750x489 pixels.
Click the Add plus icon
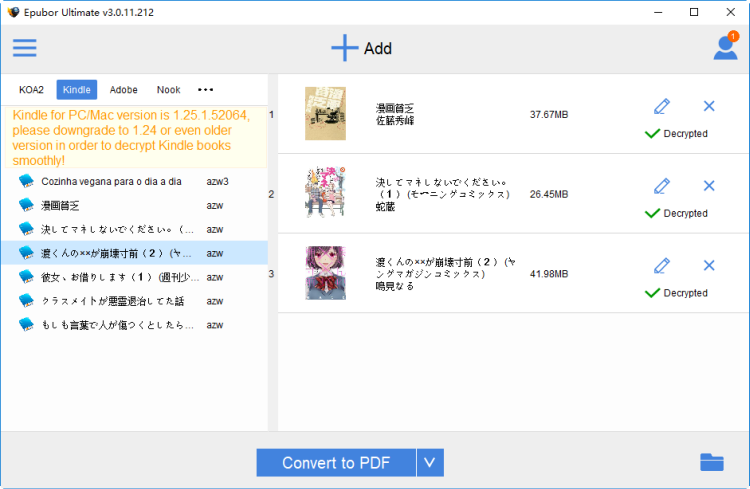(x=344, y=48)
